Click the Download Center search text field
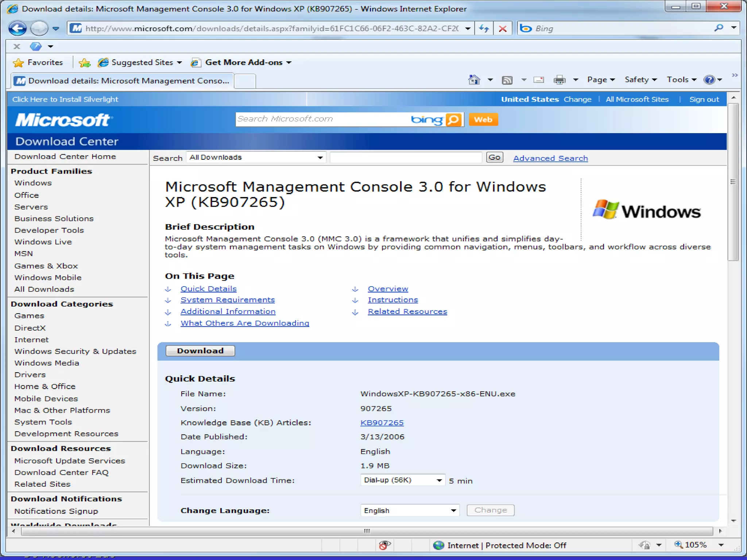Image resolution: width=747 pixels, height=560 pixels. (x=406, y=157)
